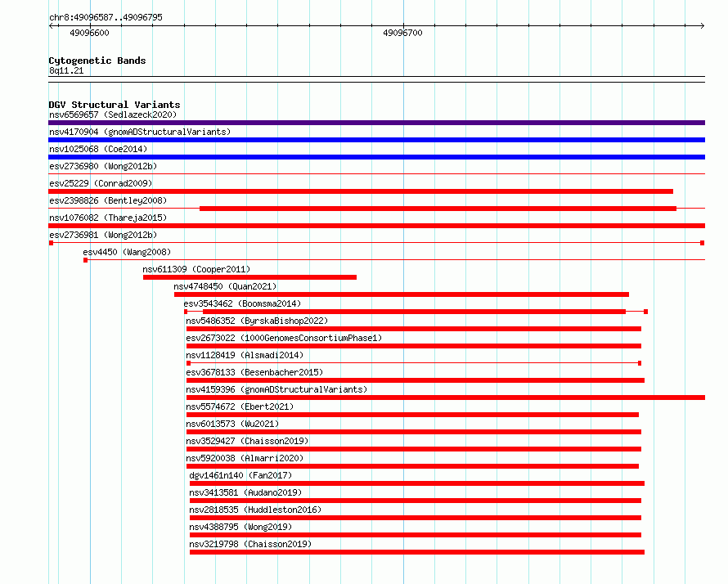Click the red esv2673022 variant bar
The image size is (728, 584).
click(414, 346)
